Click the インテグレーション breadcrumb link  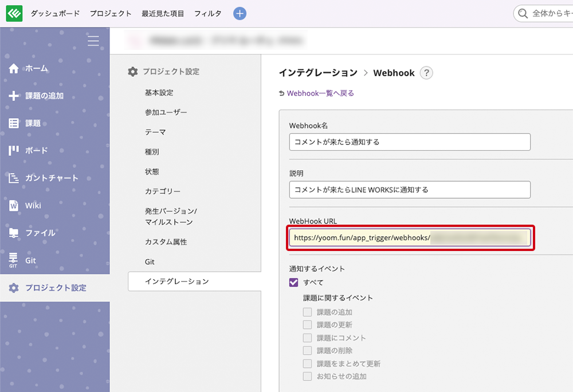[x=317, y=73]
